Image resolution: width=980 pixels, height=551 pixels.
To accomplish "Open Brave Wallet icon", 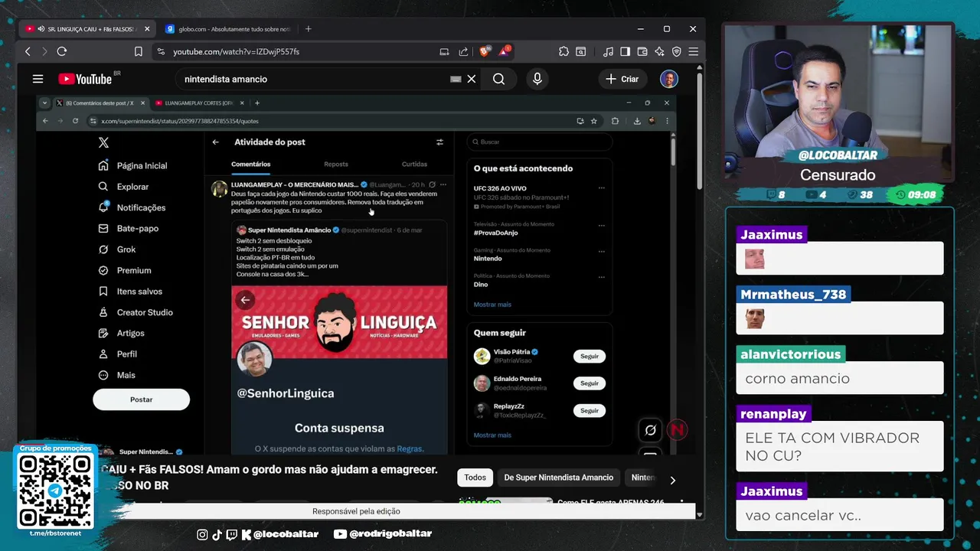I will click(642, 51).
